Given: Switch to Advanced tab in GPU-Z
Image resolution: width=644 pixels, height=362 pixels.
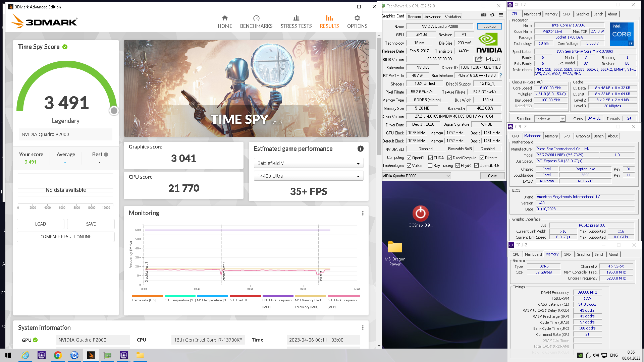Looking at the screenshot, I should pos(433,16).
